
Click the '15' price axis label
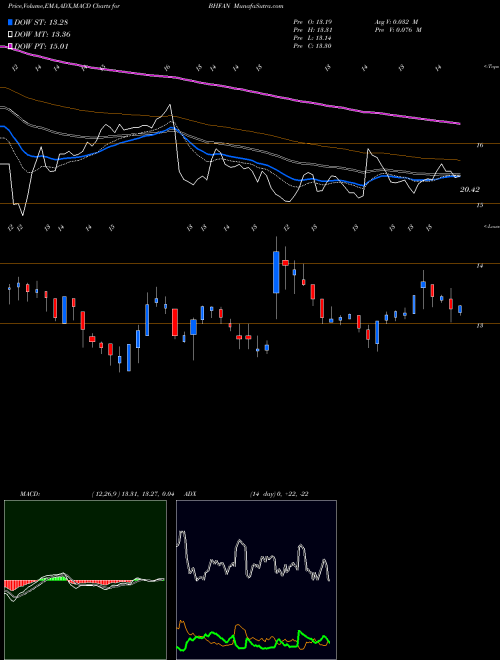[x=479, y=205]
